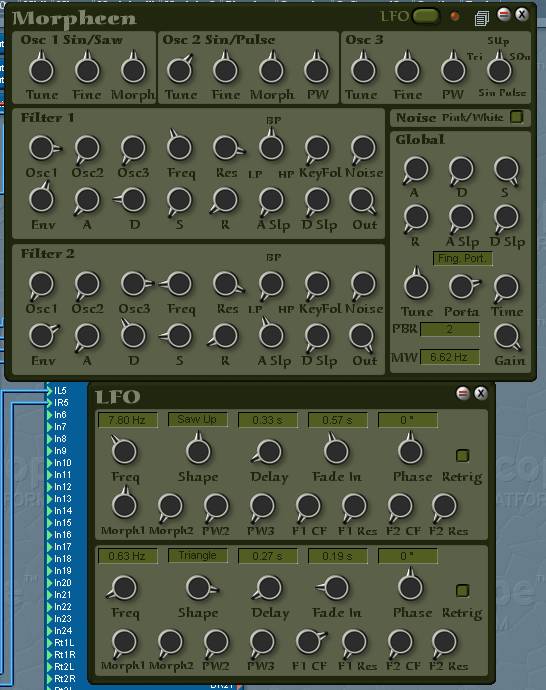
Task: Enable Retrig checkbox for second LFO
Action: click(x=462, y=590)
